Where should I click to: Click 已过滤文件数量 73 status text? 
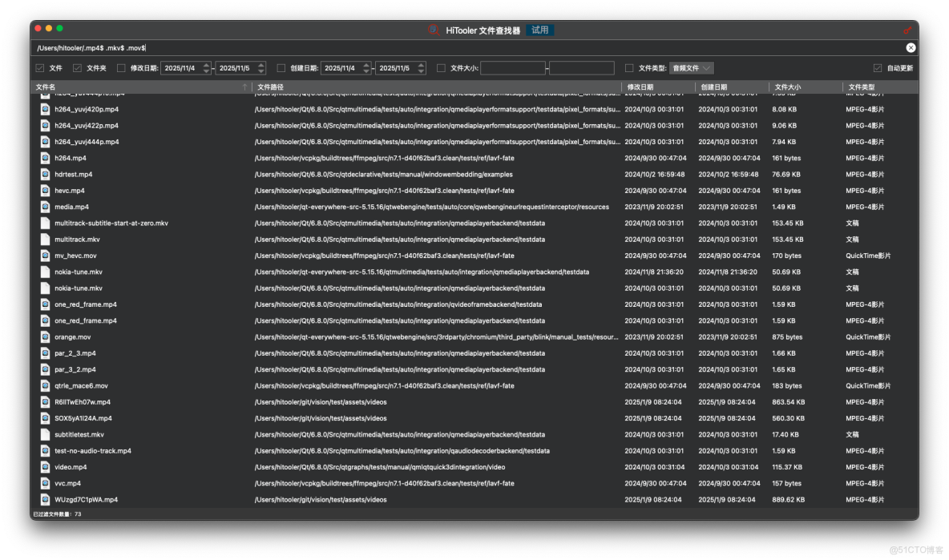pyautogui.click(x=57, y=514)
